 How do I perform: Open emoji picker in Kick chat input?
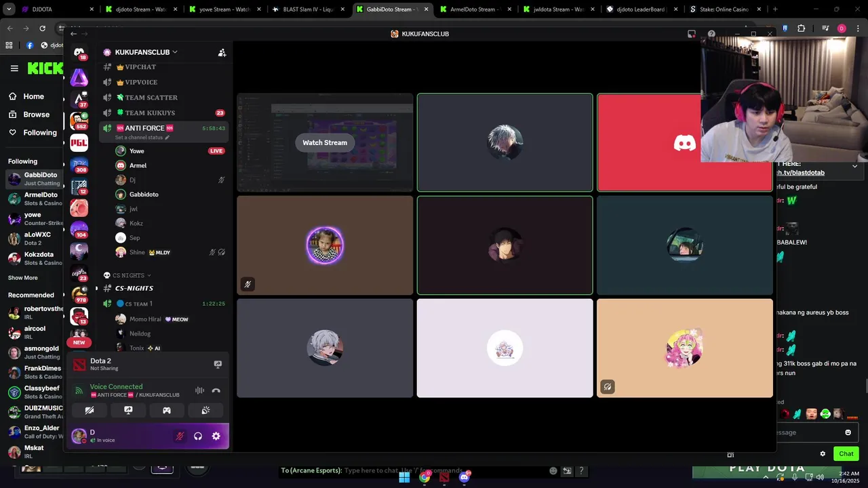(848, 432)
